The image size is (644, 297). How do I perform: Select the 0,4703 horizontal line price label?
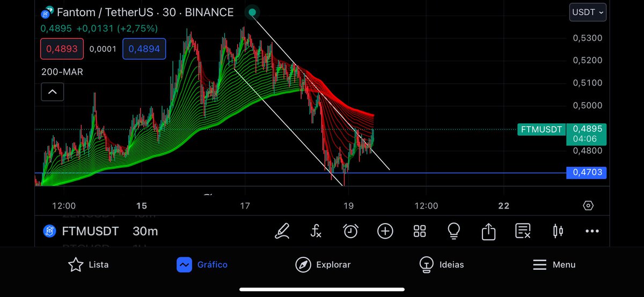587,173
